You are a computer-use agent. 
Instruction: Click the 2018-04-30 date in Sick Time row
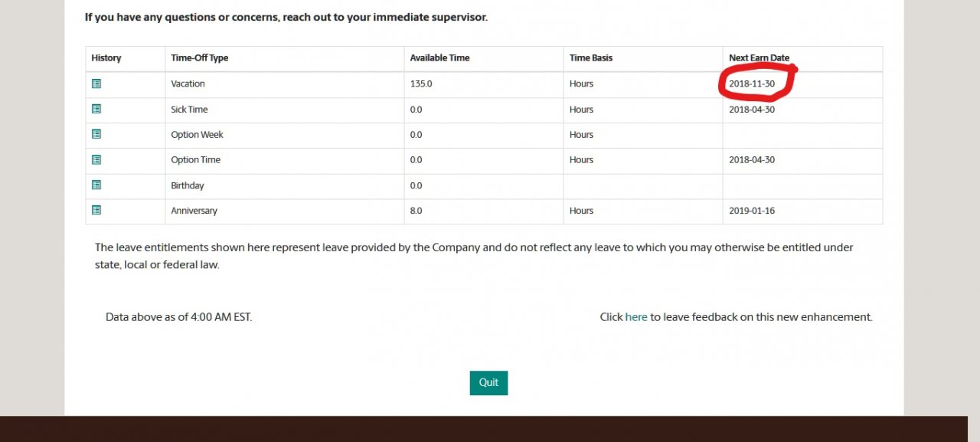pos(752,110)
